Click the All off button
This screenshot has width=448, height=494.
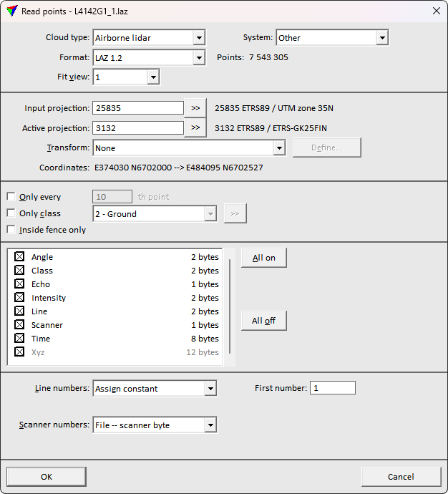(x=264, y=321)
